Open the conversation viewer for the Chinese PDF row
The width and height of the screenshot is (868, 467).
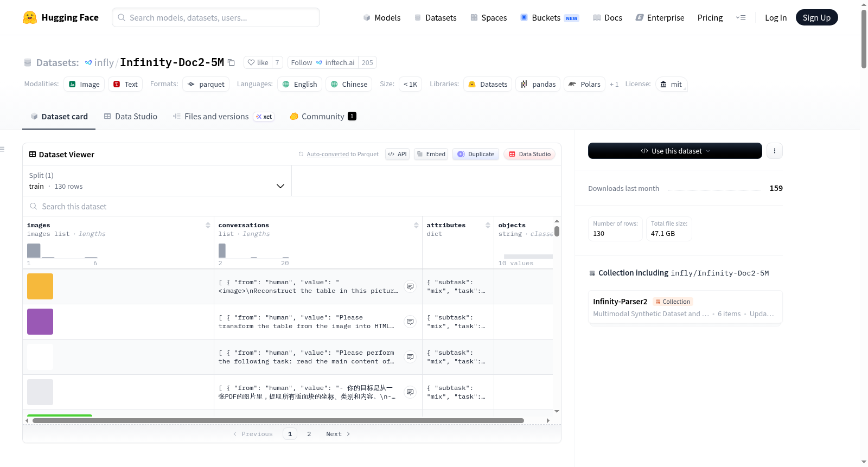410,392
